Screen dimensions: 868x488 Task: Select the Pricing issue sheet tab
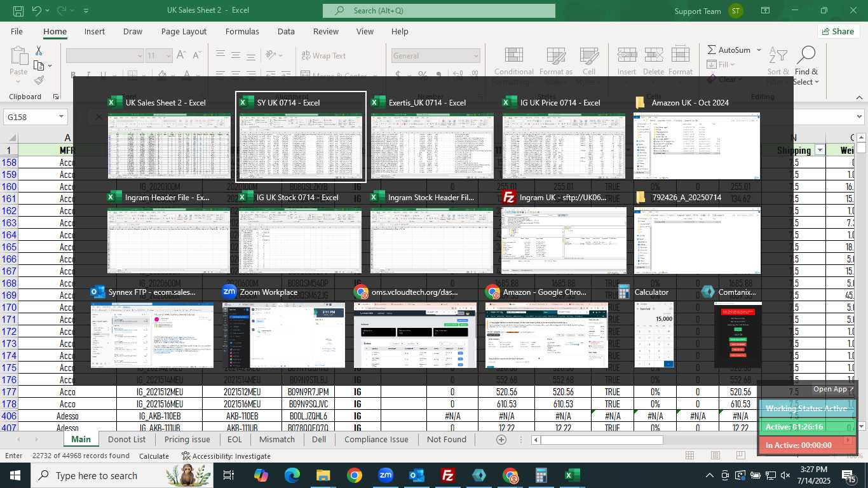click(x=187, y=439)
